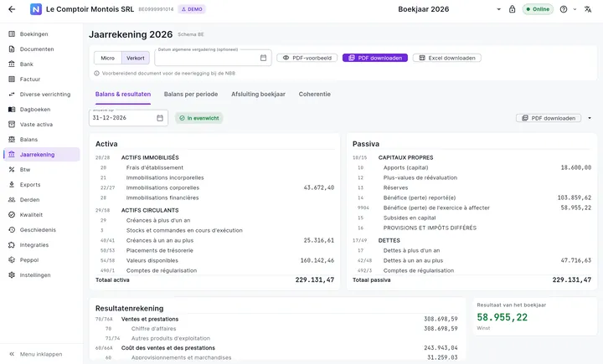Screen dimensions: 603x364
Task: Click Chiffre d'affaires row
Action: click(x=276, y=329)
